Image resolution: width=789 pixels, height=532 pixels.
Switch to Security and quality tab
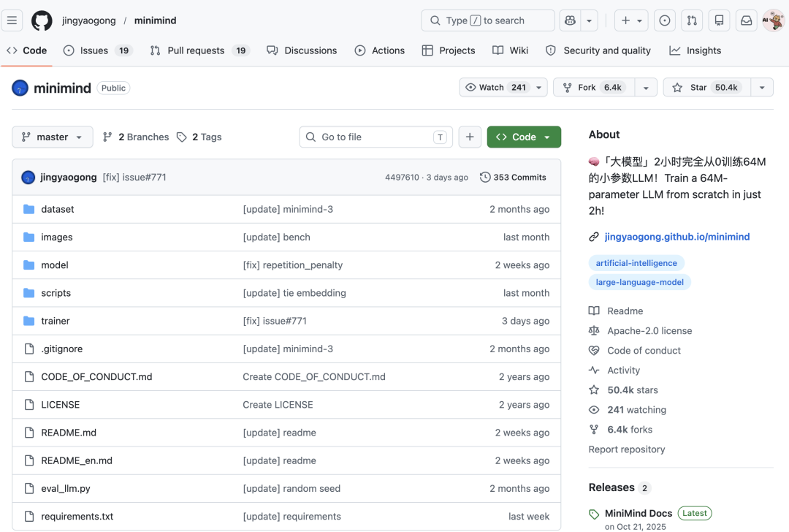(598, 50)
